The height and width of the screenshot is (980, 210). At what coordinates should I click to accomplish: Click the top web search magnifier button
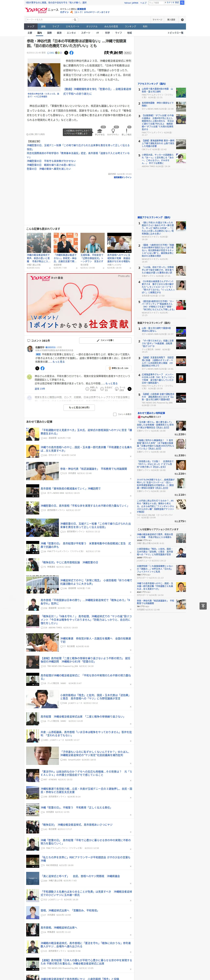tap(183, 3)
